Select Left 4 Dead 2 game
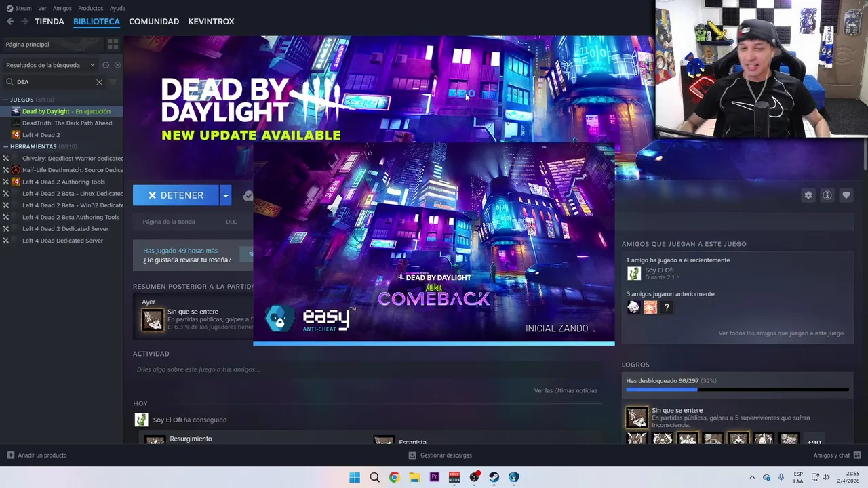 pyautogui.click(x=61, y=135)
